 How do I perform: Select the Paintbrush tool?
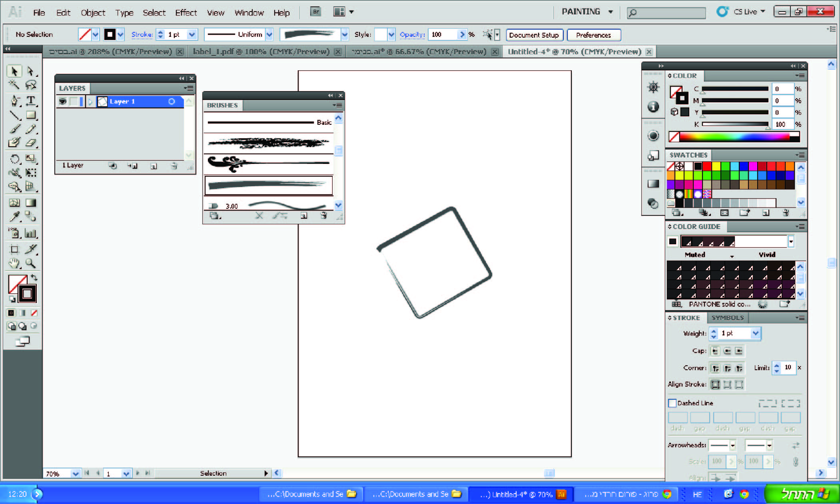click(14, 129)
